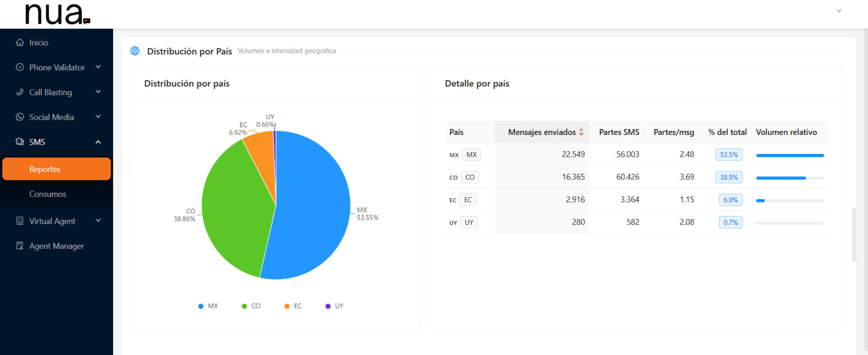Click the SMS chat bubble icon
Image resolution: width=868 pixels, height=355 pixels.
click(x=20, y=142)
